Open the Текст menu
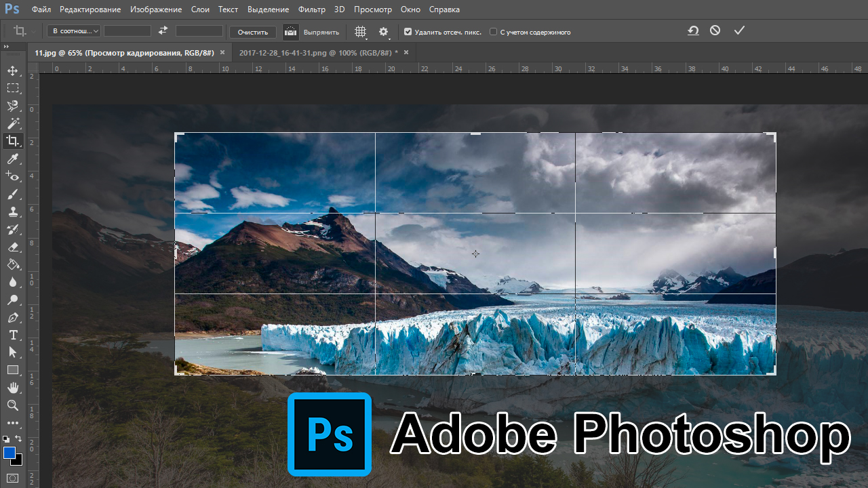The height and width of the screenshot is (488, 868). click(x=229, y=9)
